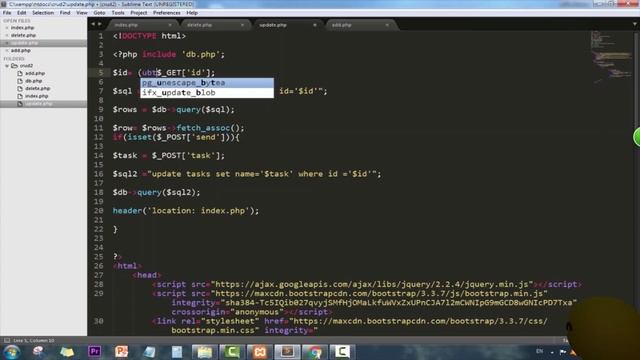Viewport: 640px width, 360px height.
Task: Close the update.php tab
Action: click(315, 25)
